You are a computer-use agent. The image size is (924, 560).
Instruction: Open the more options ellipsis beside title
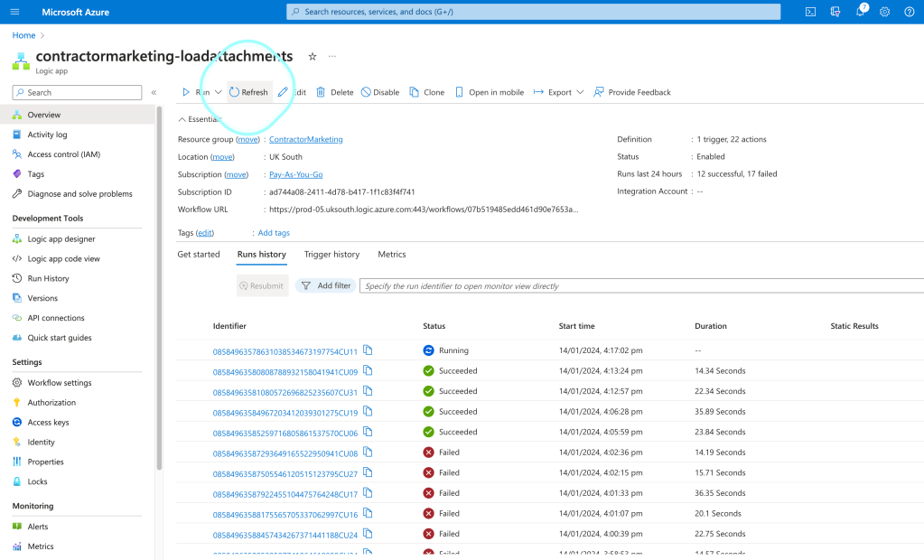pyautogui.click(x=332, y=57)
